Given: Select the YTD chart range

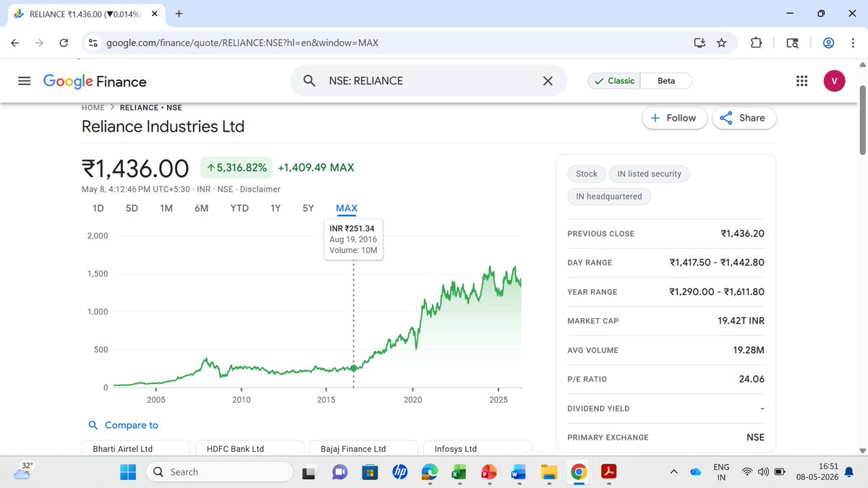Looking at the screenshot, I should pyautogui.click(x=239, y=208).
